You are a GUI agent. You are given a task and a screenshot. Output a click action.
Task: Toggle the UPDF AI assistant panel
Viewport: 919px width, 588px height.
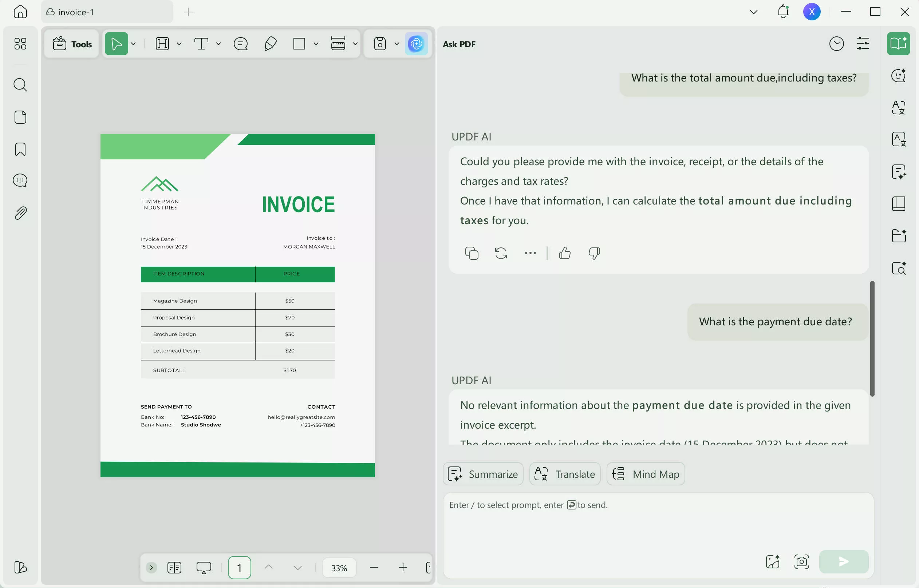(416, 44)
